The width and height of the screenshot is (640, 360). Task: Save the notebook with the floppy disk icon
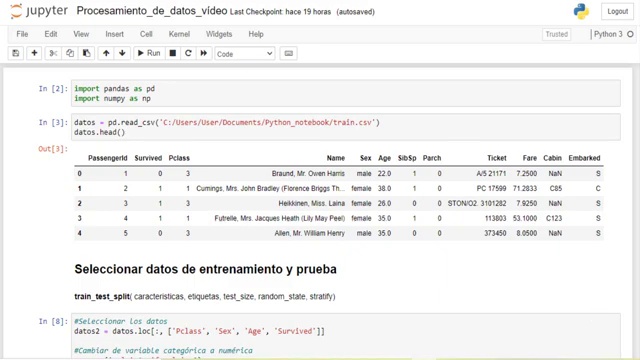(16, 53)
